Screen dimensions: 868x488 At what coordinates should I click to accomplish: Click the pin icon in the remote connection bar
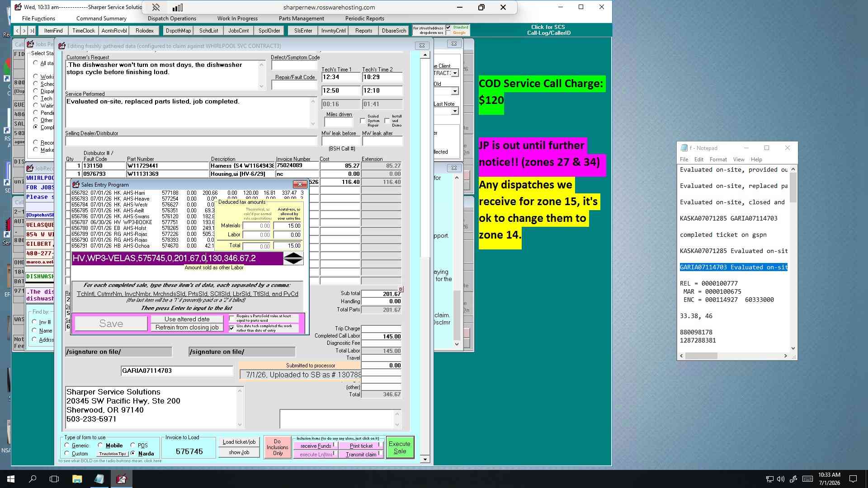[156, 7]
